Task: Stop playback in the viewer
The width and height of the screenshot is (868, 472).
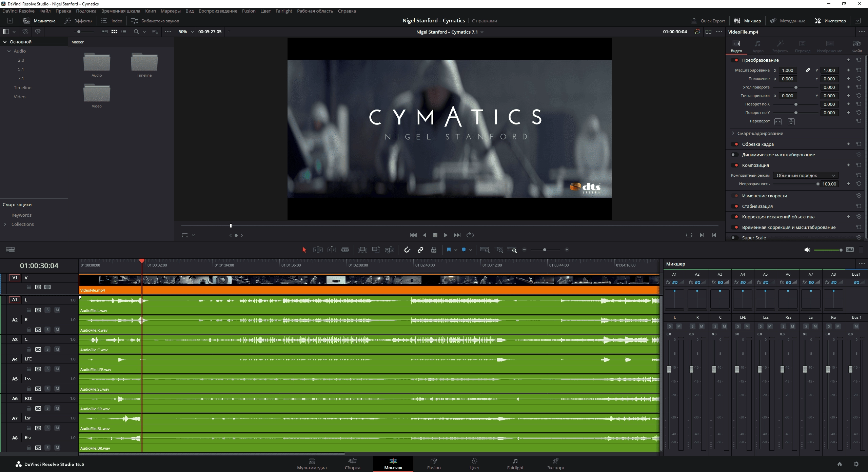Action: point(435,235)
